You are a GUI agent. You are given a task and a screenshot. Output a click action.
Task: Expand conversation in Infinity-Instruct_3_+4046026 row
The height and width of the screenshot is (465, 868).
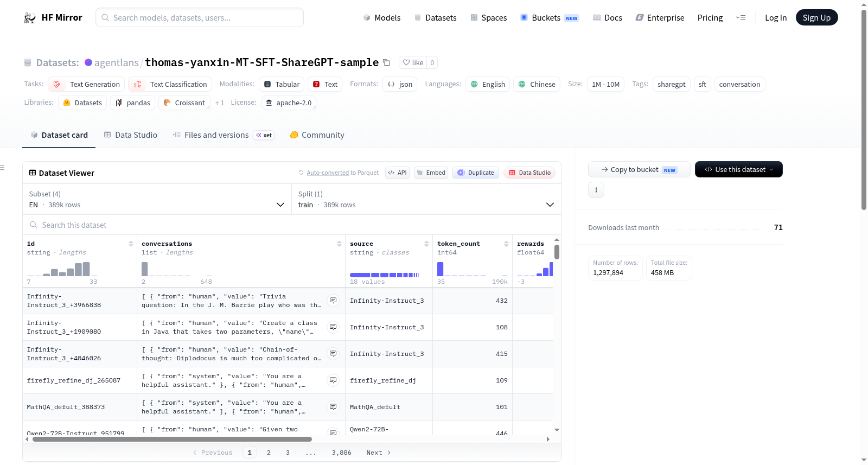pos(333,354)
